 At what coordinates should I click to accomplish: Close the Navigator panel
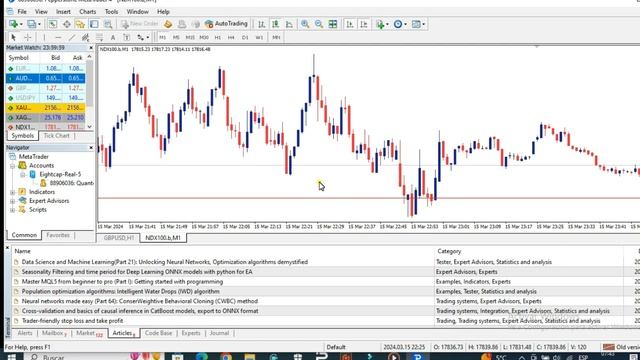point(91,147)
